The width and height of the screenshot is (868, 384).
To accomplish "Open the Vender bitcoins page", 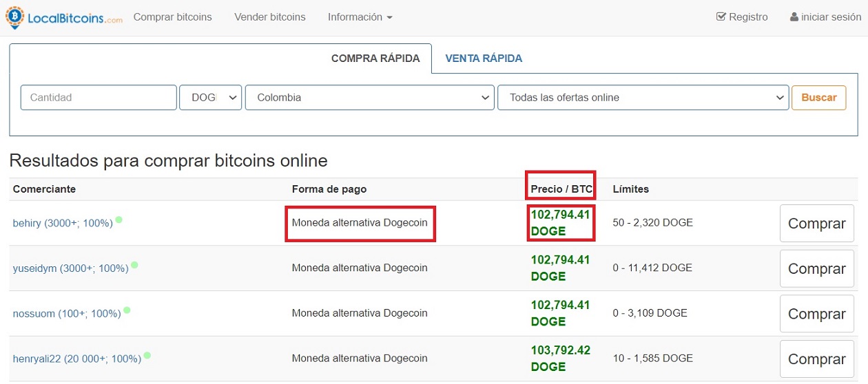I will pyautogui.click(x=270, y=17).
